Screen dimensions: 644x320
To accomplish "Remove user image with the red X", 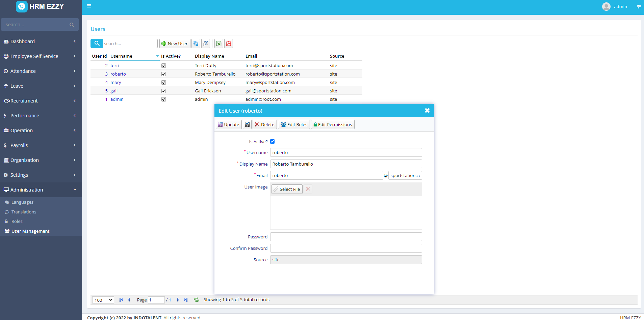I will coord(308,189).
